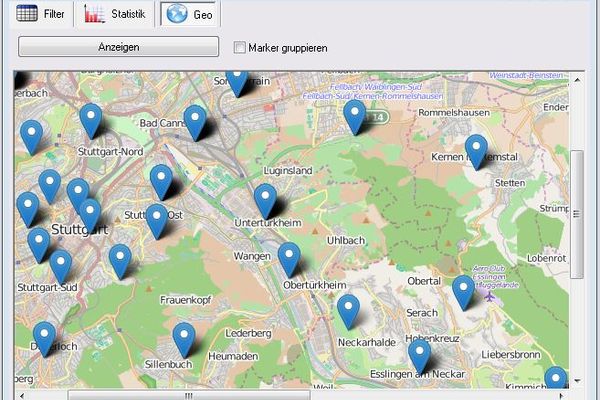600x400 pixels.
Task: Click the horizontal scrollbar left arrow
Action: pyautogui.click(x=22, y=395)
